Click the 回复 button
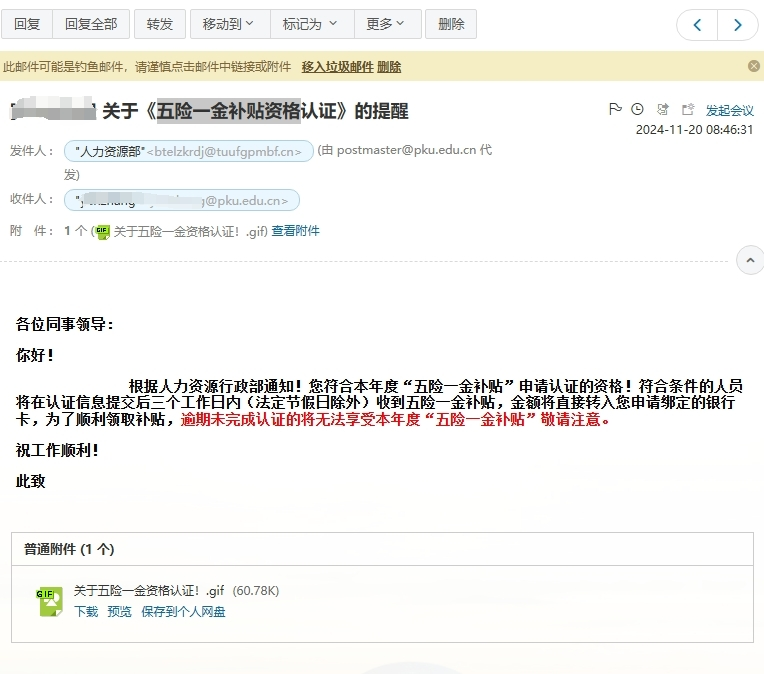Screen dimensions: 764x674 [28, 24]
